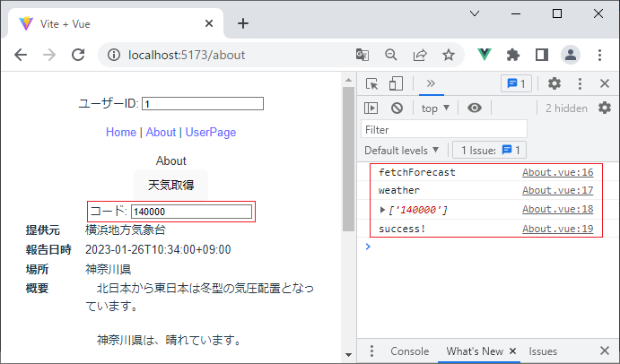Show more DevTools tabs with double chevron

pyautogui.click(x=430, y=83)
